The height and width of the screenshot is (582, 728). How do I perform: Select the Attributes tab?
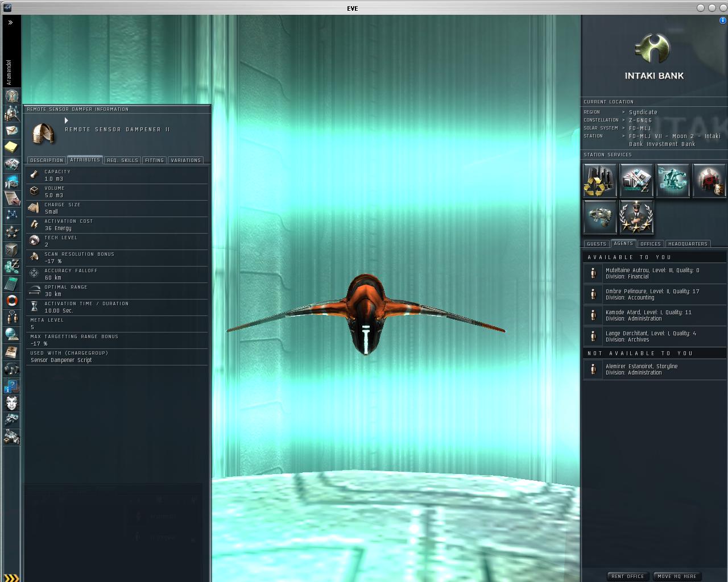[x=85, y=160]
